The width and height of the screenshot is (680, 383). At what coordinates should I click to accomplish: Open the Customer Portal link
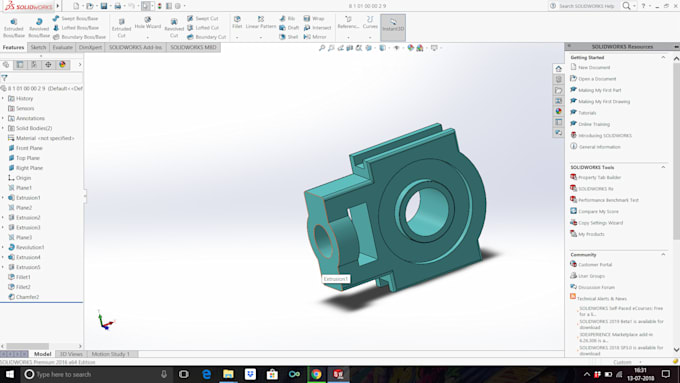pyautogui.click(x=595, y=265)
